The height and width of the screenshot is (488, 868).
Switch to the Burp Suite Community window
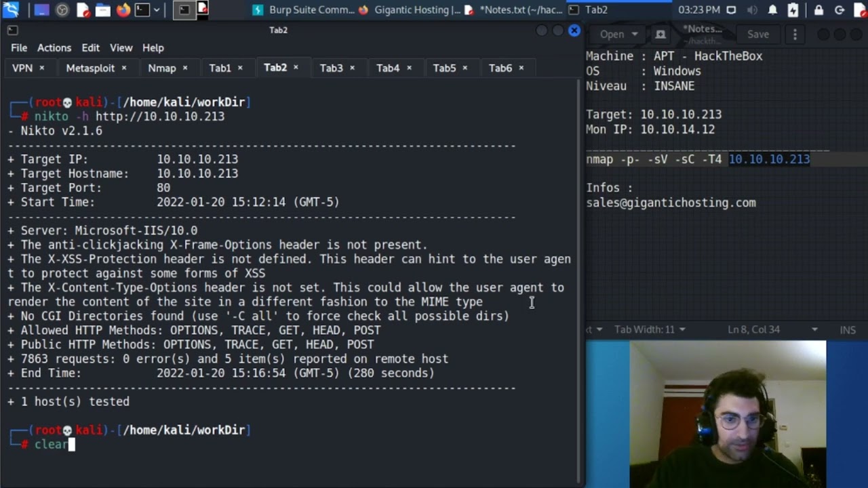[303, 10]
